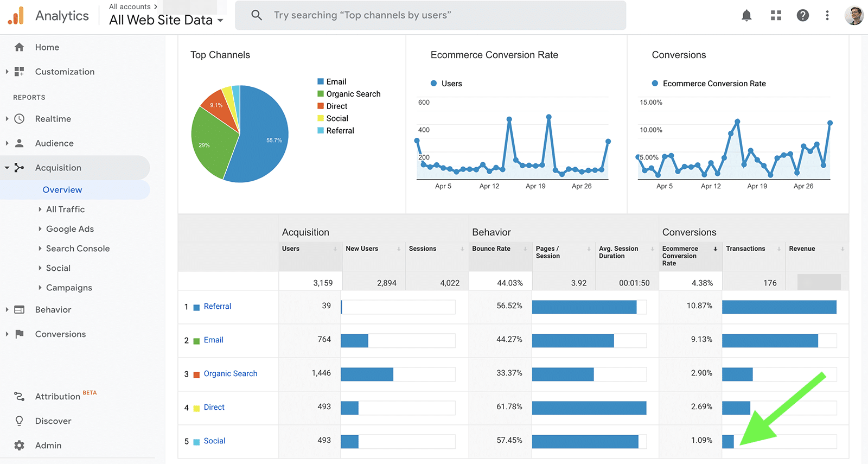This screenshot has height=464, width=868.
Task: Open the Conversions reports section
Action: pos(60,334)
